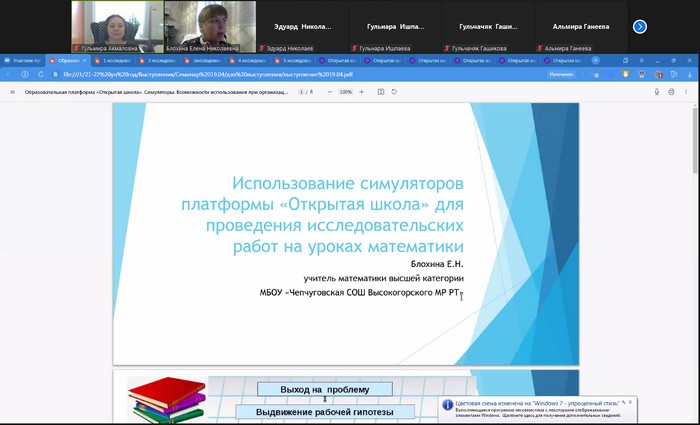Select the Гульнара Ишпаева participant tile
Screen dimensions: 700x425
[396, 27]
